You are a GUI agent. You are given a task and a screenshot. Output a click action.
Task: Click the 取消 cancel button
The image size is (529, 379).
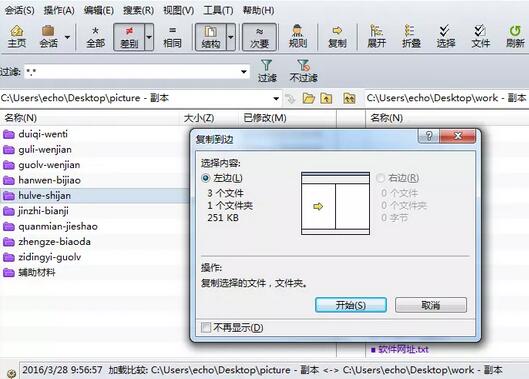pyautogui.click(x=431, y=305)
